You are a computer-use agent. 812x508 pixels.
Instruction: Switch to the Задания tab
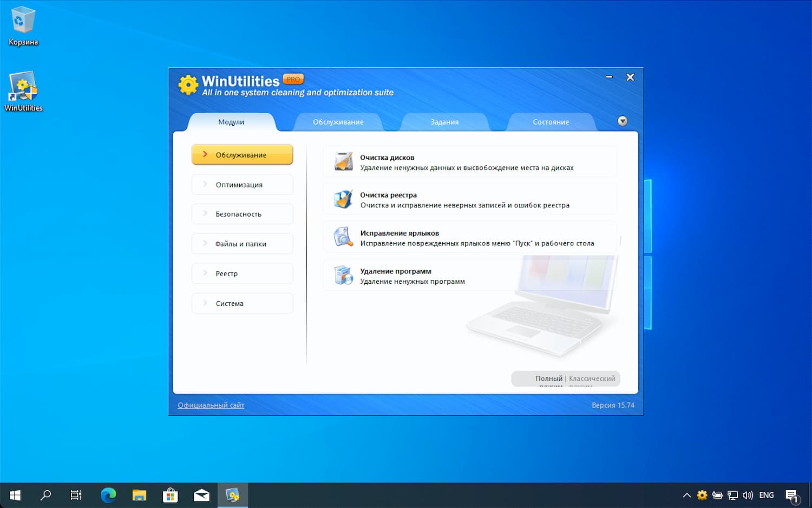click(x=444, y=122)
